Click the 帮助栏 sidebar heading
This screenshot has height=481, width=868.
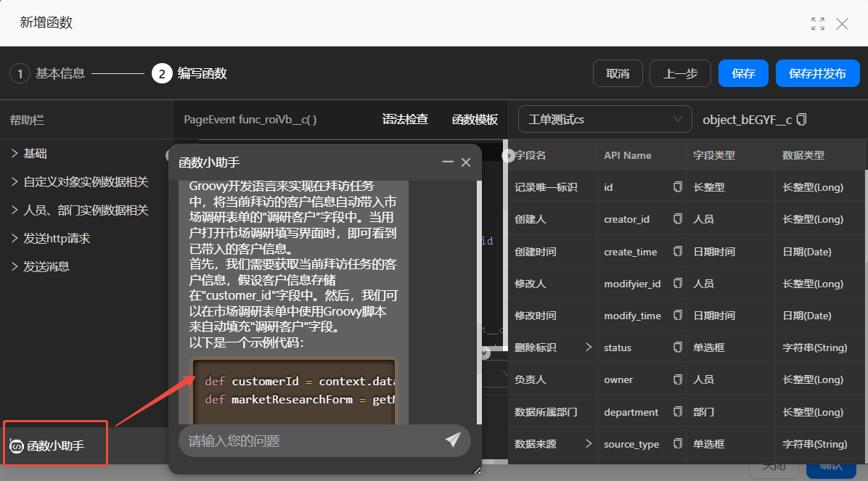27,120
